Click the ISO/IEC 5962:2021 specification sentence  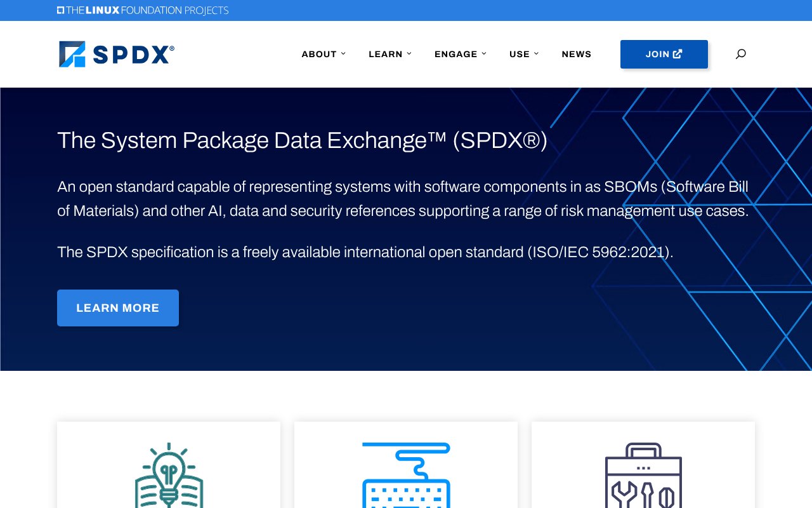click(365, 252)
